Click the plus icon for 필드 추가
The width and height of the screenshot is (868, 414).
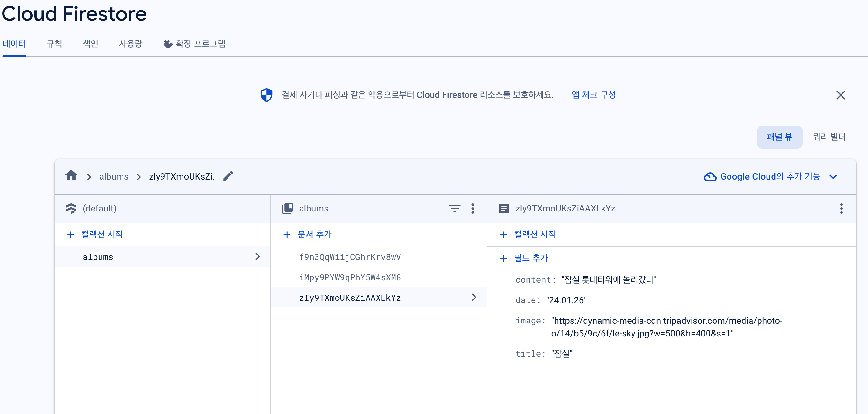[503, 258]
